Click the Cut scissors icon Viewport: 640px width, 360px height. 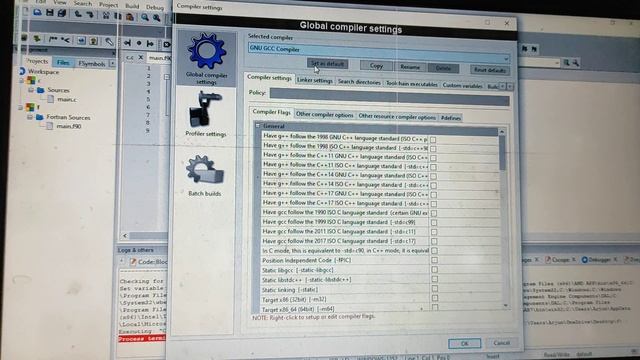(x=106, y=16)
